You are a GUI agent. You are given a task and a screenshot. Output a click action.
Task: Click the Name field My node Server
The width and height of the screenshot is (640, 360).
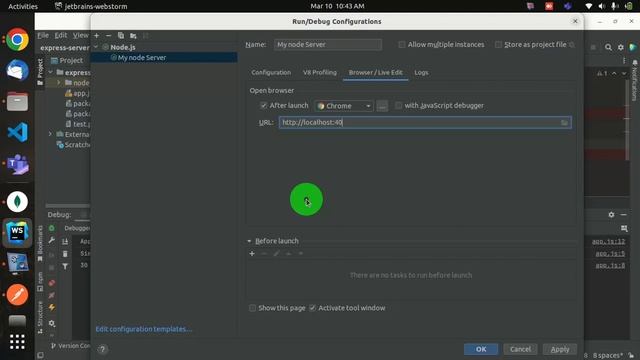coord(328,44)
